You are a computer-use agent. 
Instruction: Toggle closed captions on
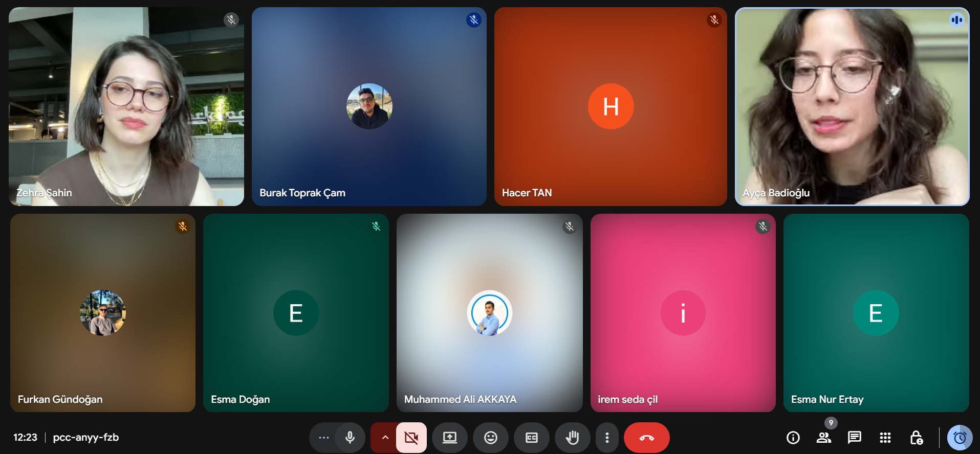pyautogui.click(x=532, y=438)
